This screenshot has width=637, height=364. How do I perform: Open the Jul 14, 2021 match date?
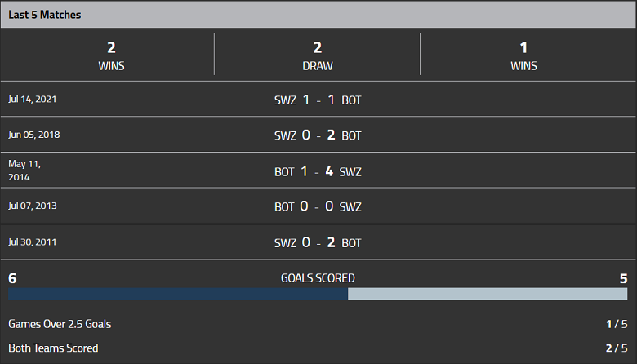point(33,99)
